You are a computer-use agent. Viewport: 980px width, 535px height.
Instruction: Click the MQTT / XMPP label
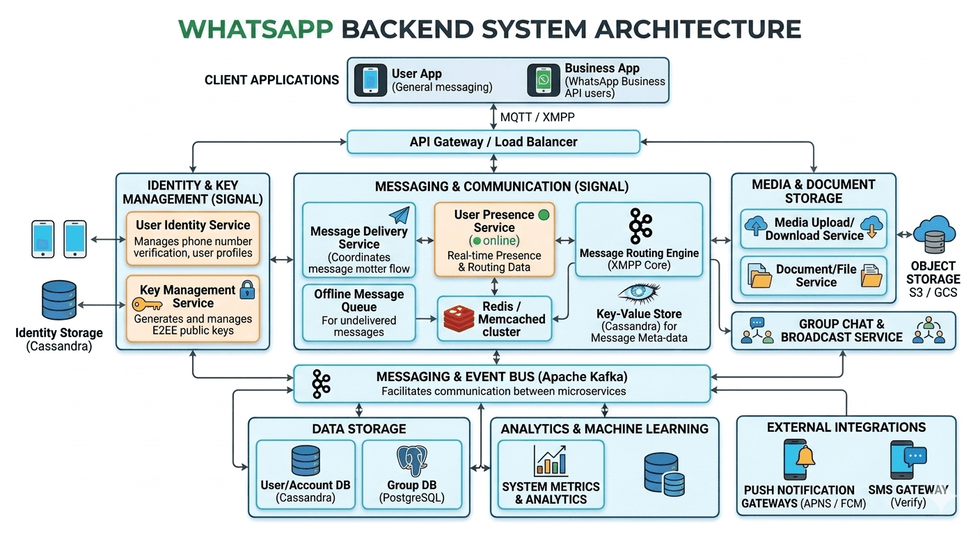coord(537,116)
